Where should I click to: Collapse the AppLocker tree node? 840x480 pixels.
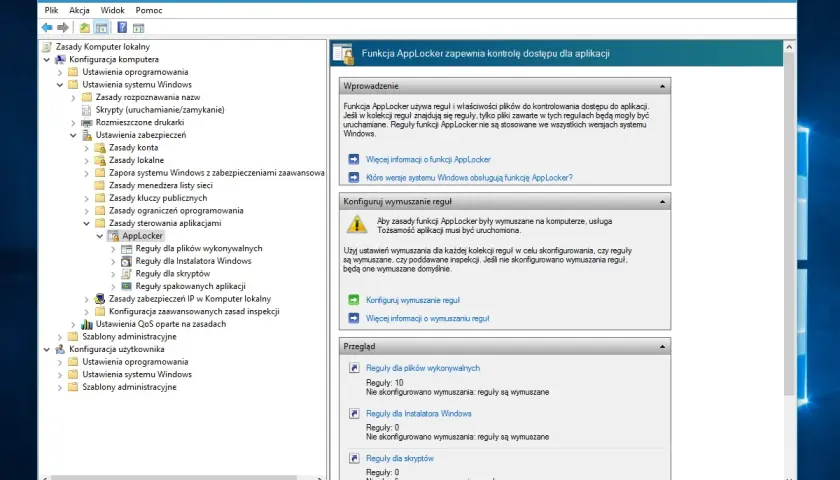coord(100,236)
